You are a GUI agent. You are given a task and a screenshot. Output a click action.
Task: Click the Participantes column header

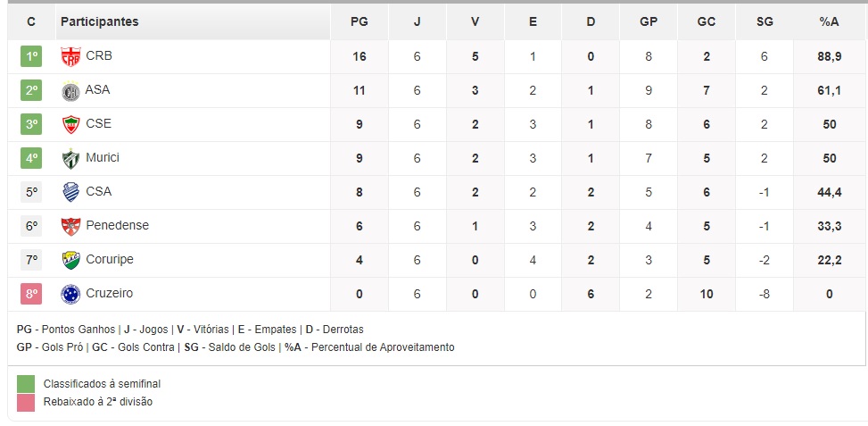(100, 21)
